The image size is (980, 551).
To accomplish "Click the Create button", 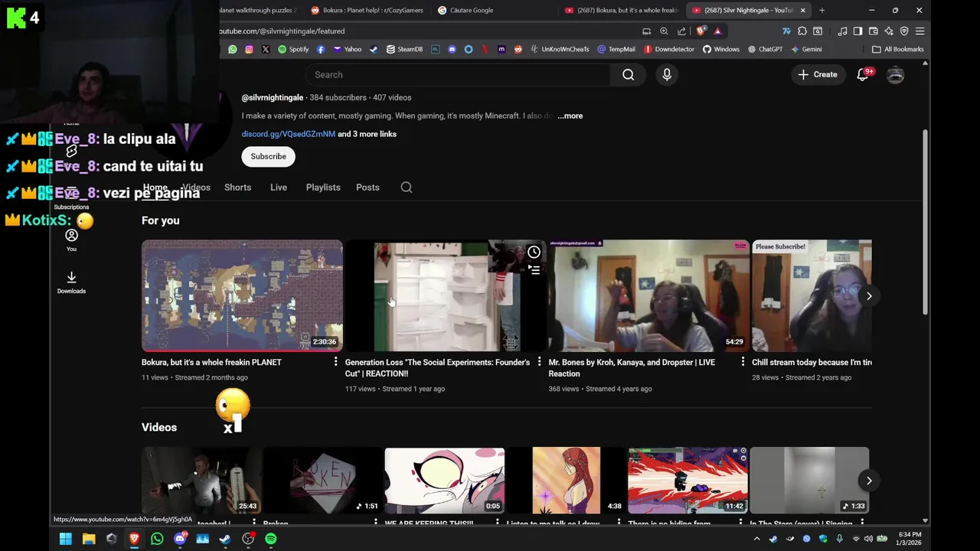I will point(818,74).
